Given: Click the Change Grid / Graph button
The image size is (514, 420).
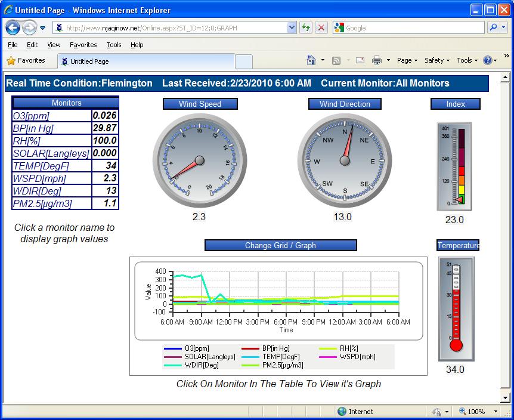Looking at the screenshot, I should tap(280, 245).
